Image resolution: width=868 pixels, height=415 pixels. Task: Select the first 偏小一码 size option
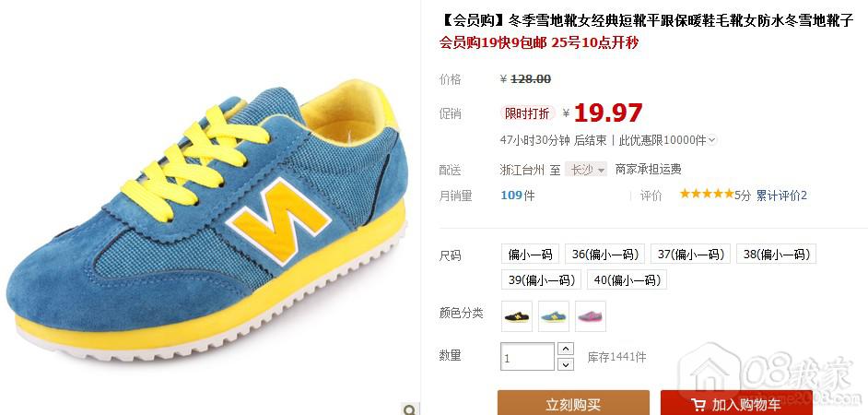click(x=531, y=254)
